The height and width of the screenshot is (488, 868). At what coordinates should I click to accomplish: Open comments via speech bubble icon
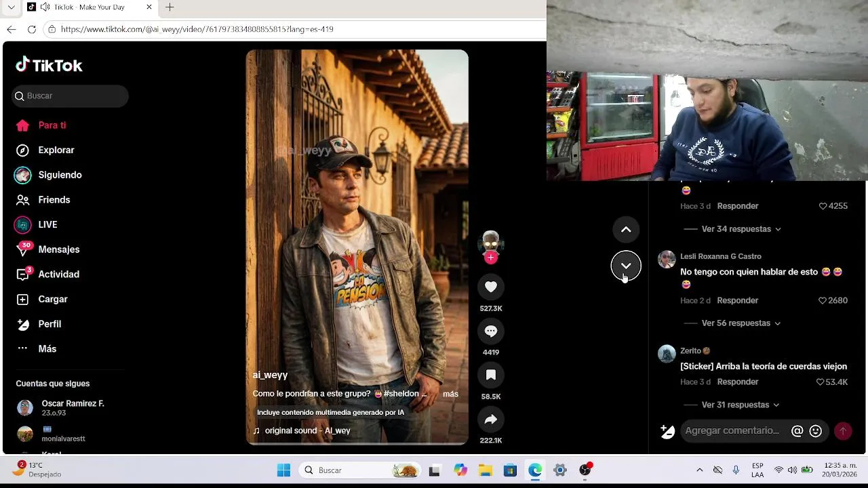coord(491,331)
